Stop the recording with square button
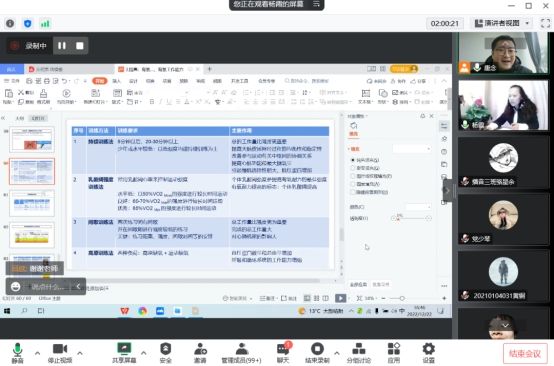554x366 pixels. click(x=80, y=46)
